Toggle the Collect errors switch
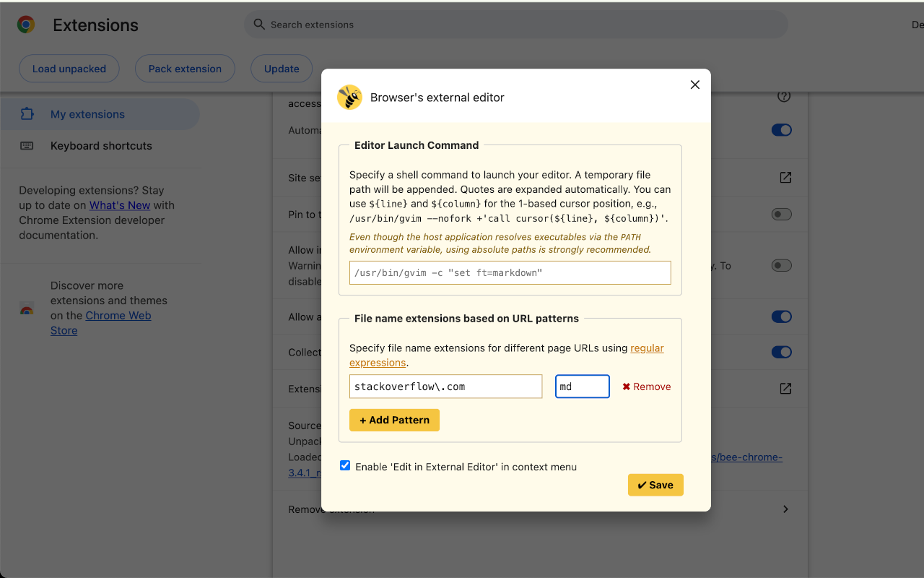924x578 pixels. pyautogui.click(x=782, y=352)
